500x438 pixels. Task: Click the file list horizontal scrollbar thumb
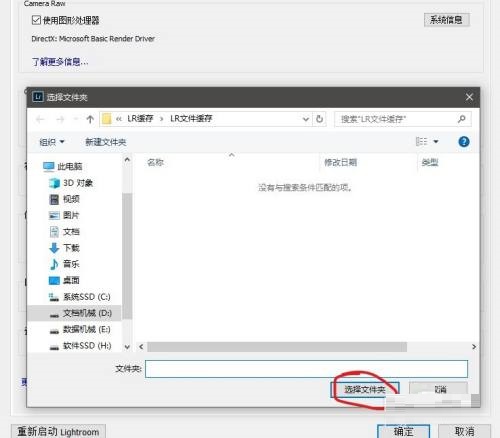(x=277, y=347)
